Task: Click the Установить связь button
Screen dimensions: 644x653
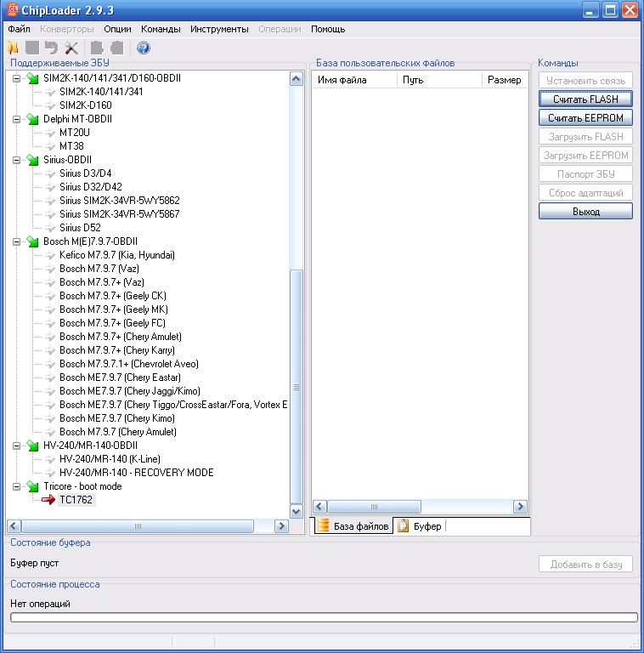Action: coord(585,81)
